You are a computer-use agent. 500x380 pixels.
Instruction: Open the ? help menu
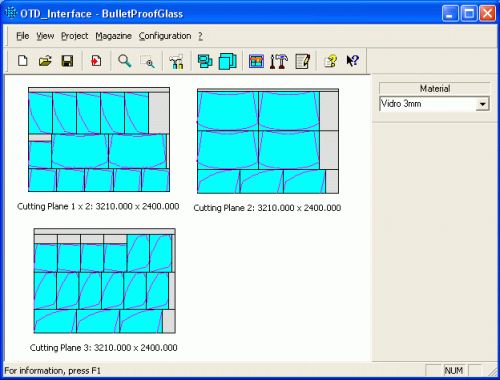tap(200, 36)
